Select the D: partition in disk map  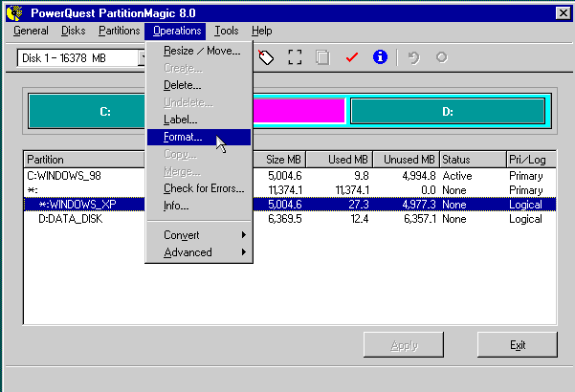pos(448,111)
